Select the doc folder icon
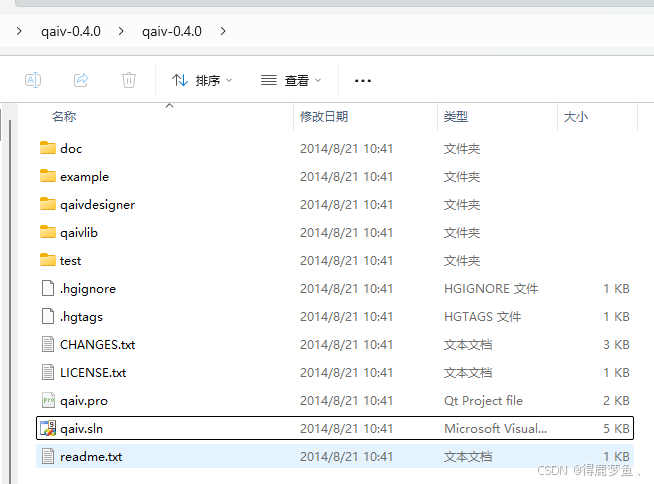Viewport: 654px width, 484px height. (48, 148)
